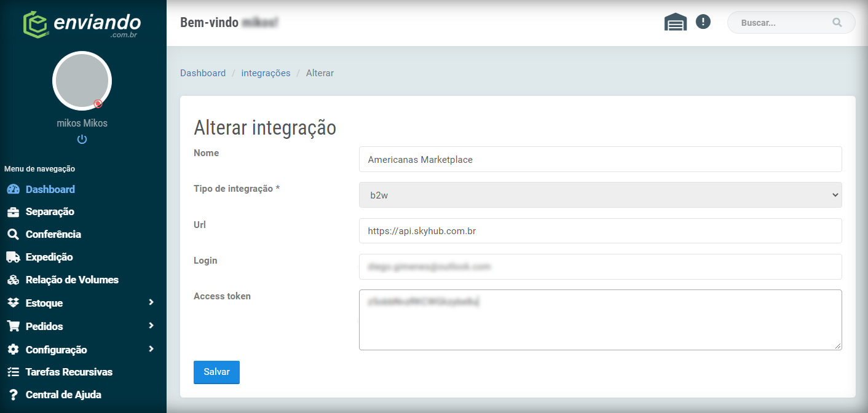This screenshot has height=413, width=868.
Task: Click the Nome input field
Action: pyautogui.click(x=600, y=159)
